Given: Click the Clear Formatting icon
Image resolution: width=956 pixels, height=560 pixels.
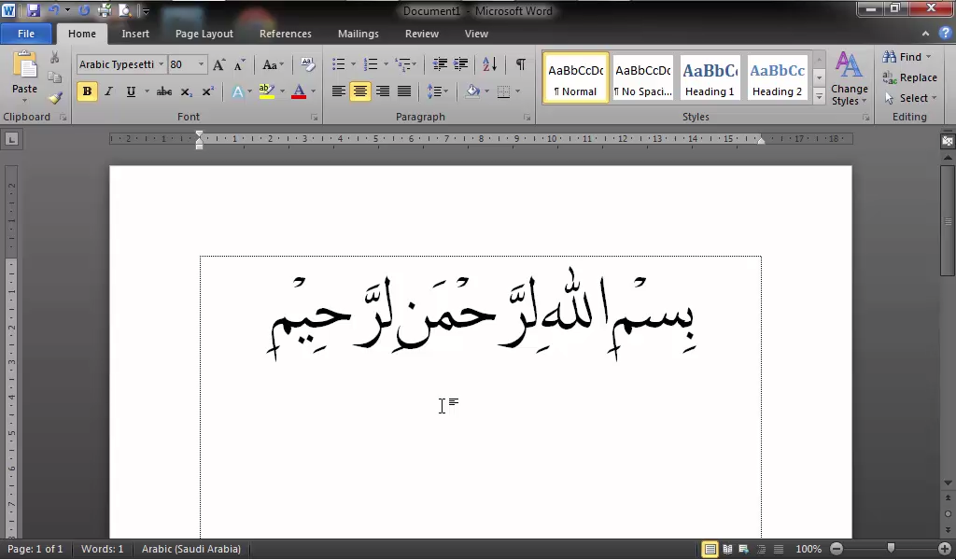Looking at the screenshot, I should (x=308, y=64).
